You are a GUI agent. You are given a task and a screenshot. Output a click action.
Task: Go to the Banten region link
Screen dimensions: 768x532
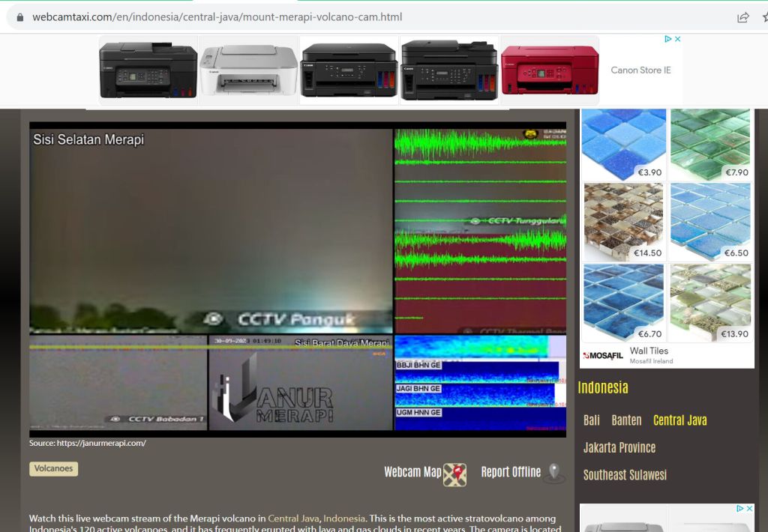(x=626, y=420)
